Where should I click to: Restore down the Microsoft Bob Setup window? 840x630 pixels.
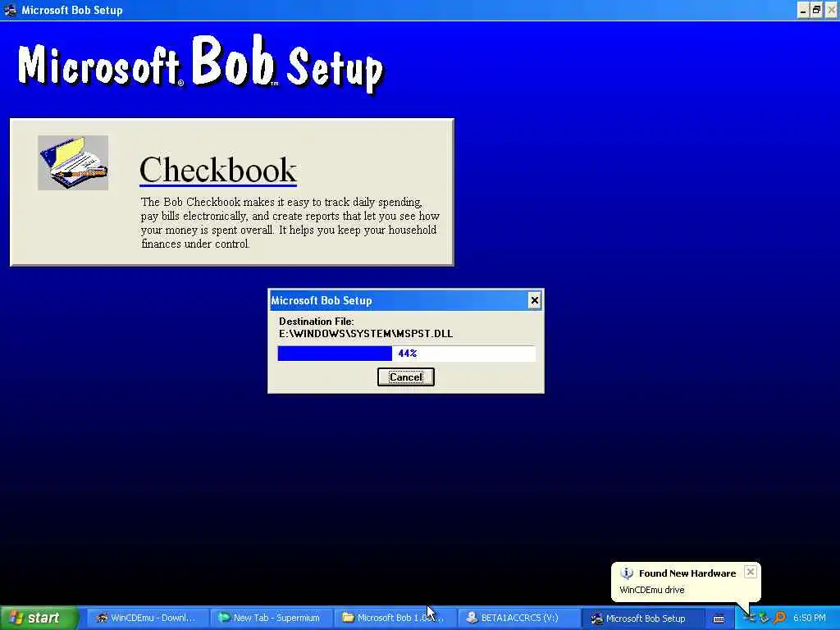pyautogui.click(x=816, y=10)
